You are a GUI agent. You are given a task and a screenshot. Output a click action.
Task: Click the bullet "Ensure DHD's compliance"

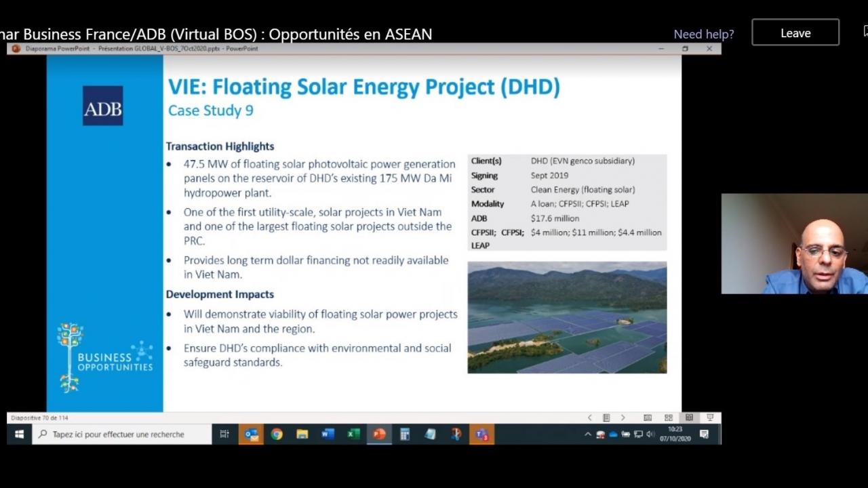pyautogui.click(x=317, y=355)
